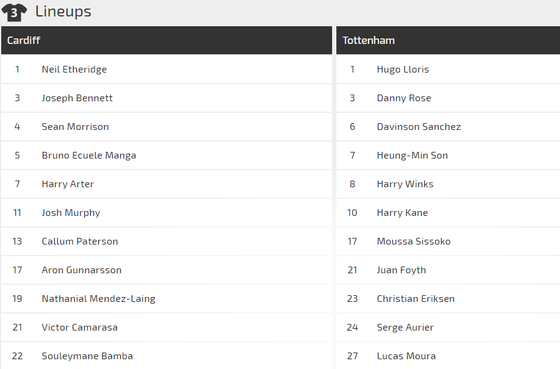The height and width of the screenshot is (369, 560).
Task: Click Harry Arter in Cardiff lineup
Action: coord(68,184)
